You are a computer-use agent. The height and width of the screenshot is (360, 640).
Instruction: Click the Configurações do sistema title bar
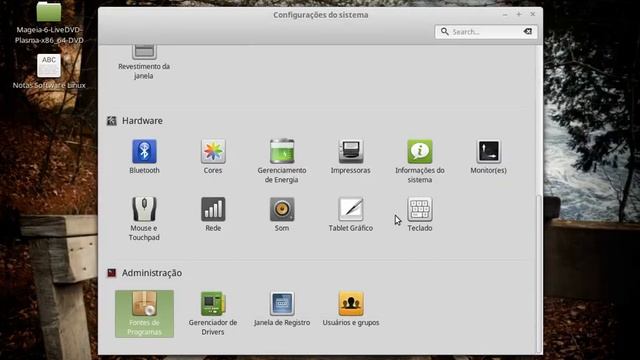320,15
